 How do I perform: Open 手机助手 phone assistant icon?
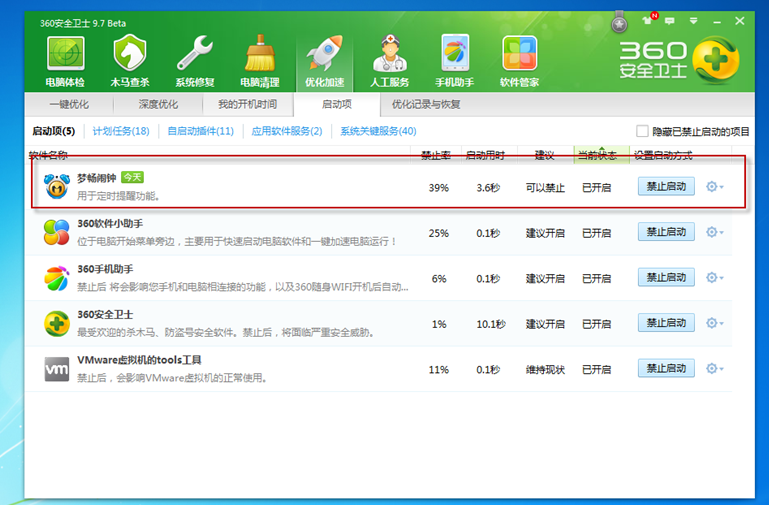455,61
